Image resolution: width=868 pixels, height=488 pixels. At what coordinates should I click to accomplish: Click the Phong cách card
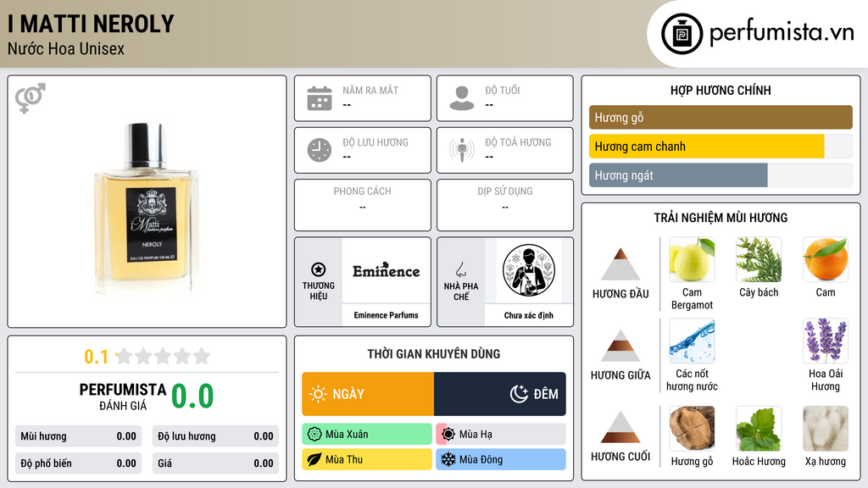pyautogui.click(x=363, y=205)
